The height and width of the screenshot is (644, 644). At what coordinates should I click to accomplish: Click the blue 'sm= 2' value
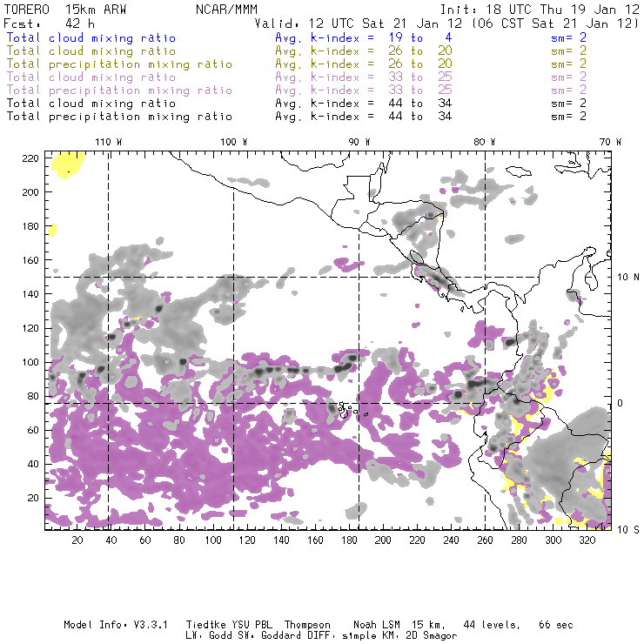(x=568, y=38)
